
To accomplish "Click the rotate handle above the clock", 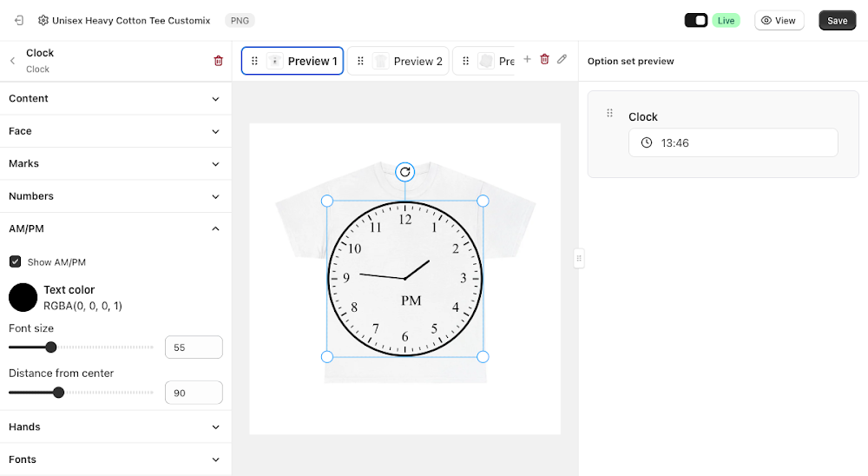I will click(x=405, y=172).
